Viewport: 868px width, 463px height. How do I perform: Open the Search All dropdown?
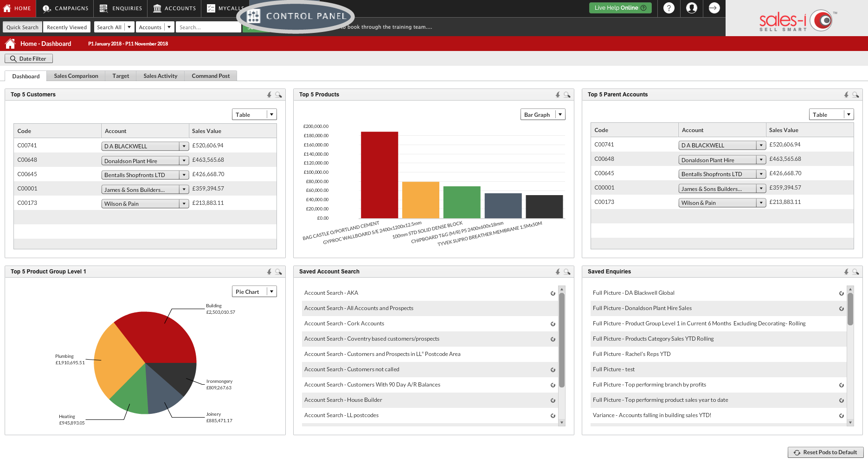point(114,27)
